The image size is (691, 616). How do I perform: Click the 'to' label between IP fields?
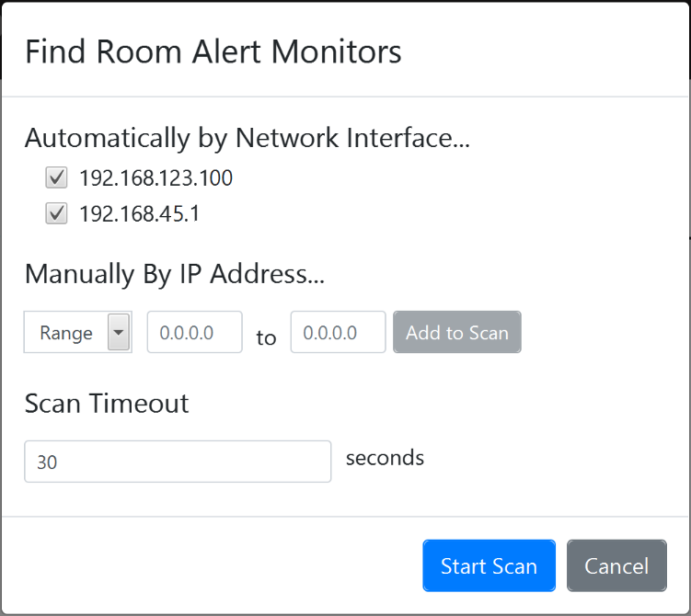pos(266,337)
